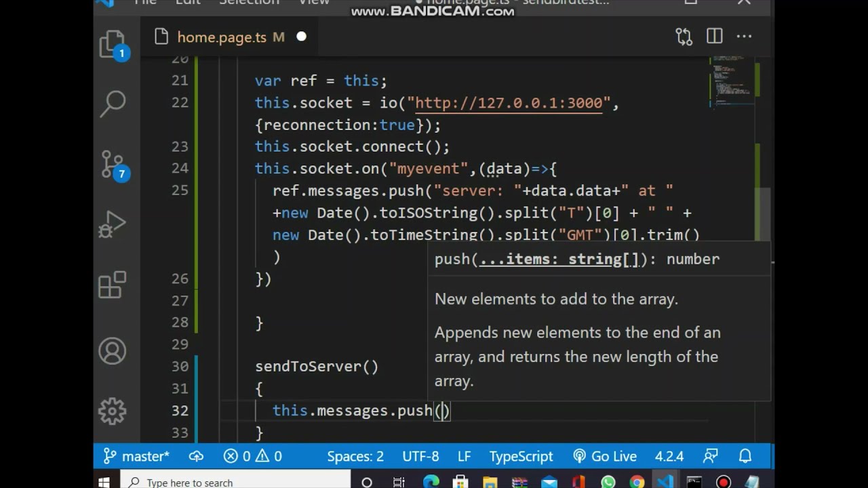Open the Run and Debug view
The height and width of the screenshot is (488, 868).
point(113,224)
